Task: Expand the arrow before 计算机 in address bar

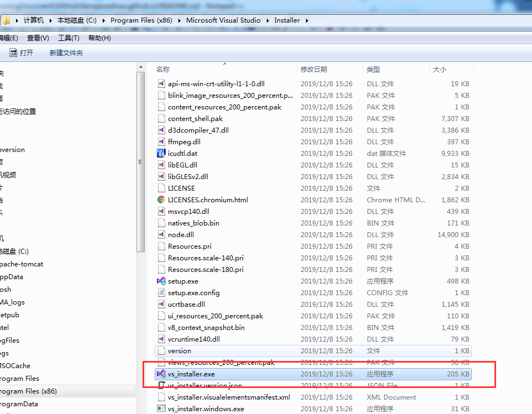Action: coord(17,20)
